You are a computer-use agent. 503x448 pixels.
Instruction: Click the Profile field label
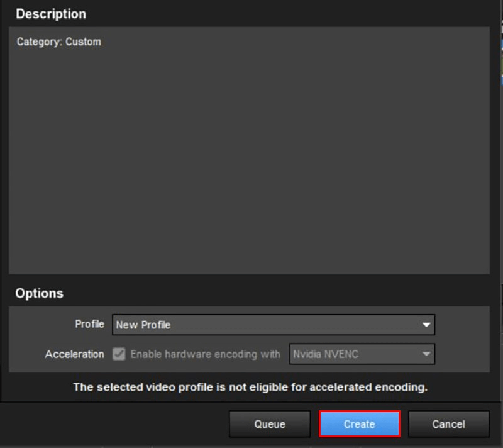tap(89, 324)
